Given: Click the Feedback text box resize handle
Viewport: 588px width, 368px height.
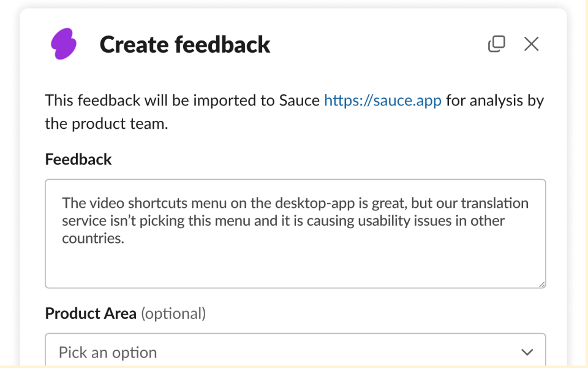Looking at the screenshot, I should click(541, 283).
